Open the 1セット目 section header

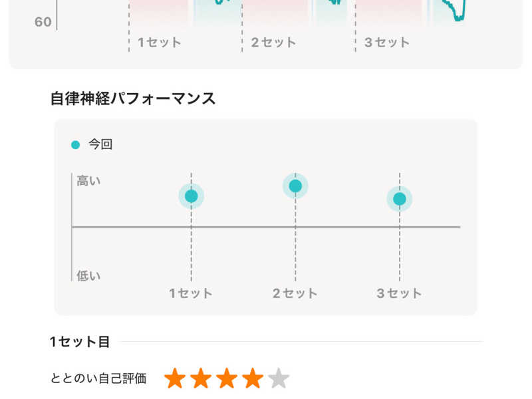pos(80,342)
